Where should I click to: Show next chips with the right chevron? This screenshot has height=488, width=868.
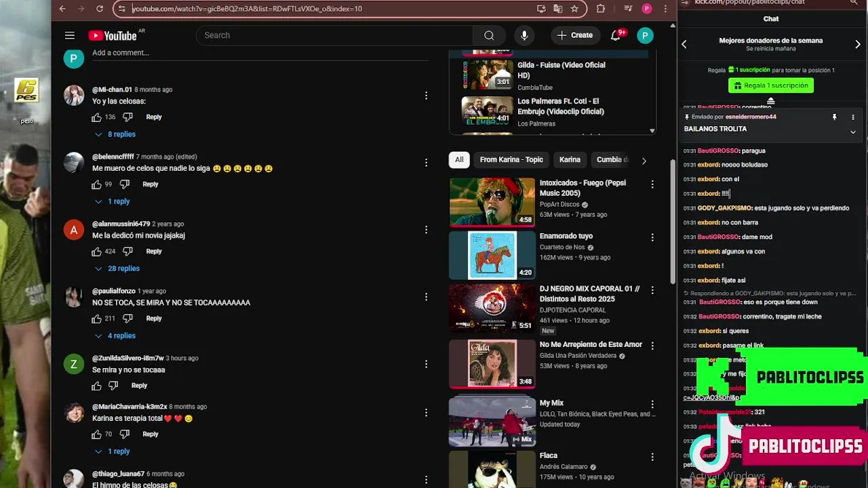point(644,160)
